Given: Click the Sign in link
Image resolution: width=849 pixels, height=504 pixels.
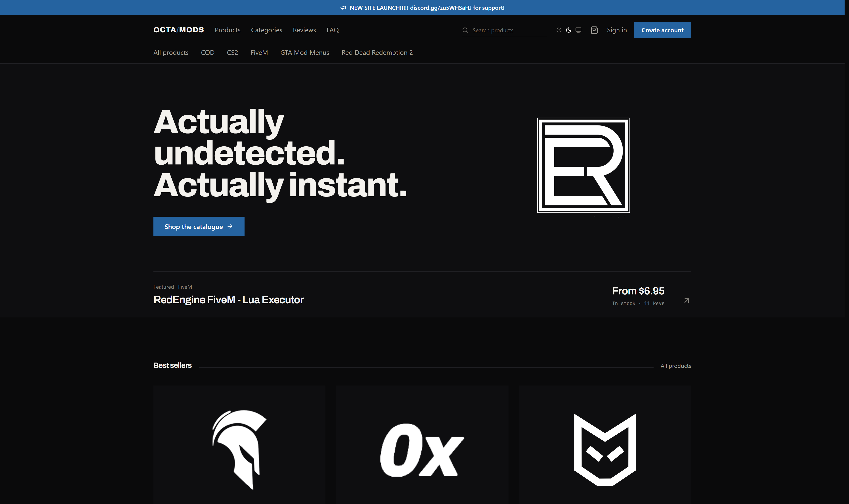Looking at the screenshot, I should tap(617, 30).
